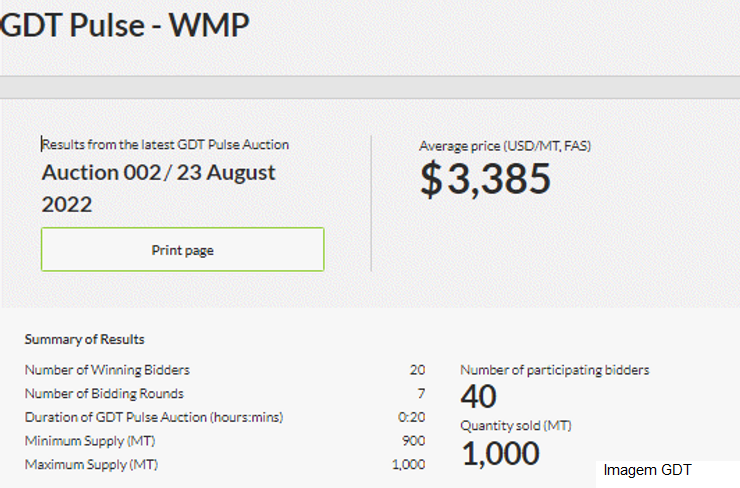Click the Quantity sold (MT) label
This screenshot has width=740, height=488.
click(516, 426)
